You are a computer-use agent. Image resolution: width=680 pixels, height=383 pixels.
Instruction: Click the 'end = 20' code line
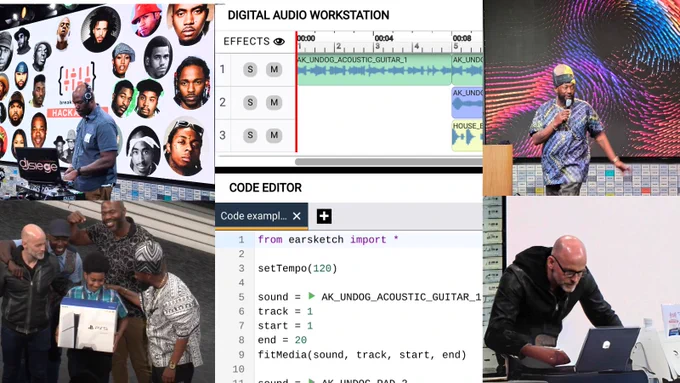pyautogui.click(x=282, y=340)
